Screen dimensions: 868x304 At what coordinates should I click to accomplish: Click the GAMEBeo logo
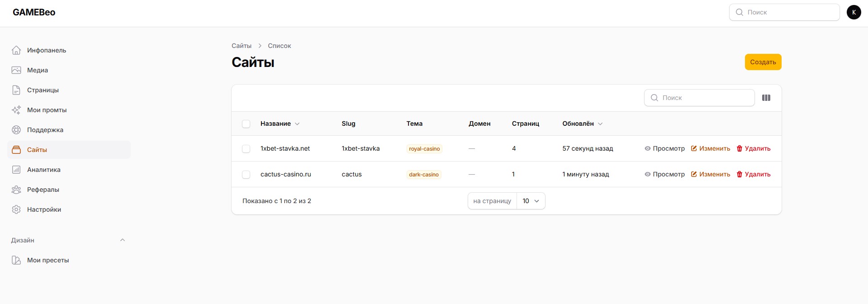[34, 12]
